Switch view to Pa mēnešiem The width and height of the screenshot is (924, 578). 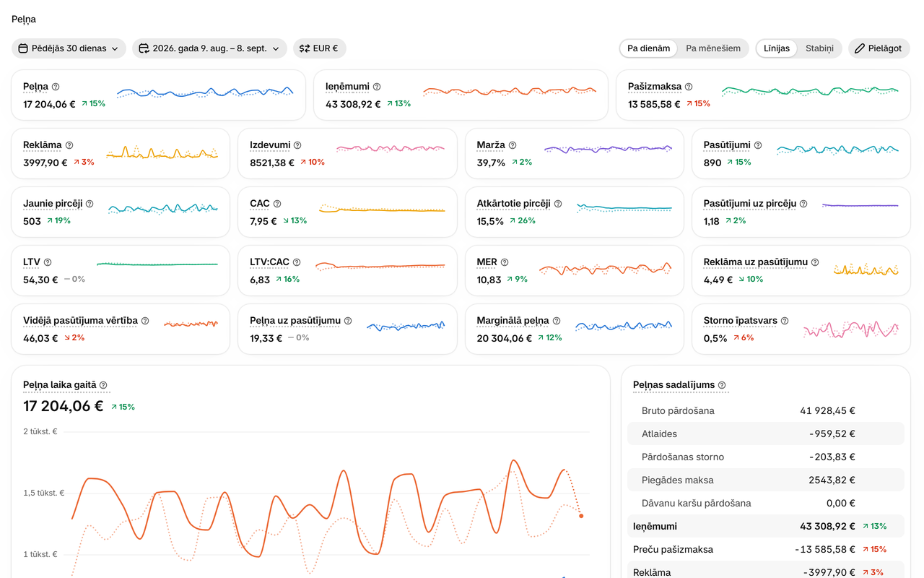click(x=713, y=48)
